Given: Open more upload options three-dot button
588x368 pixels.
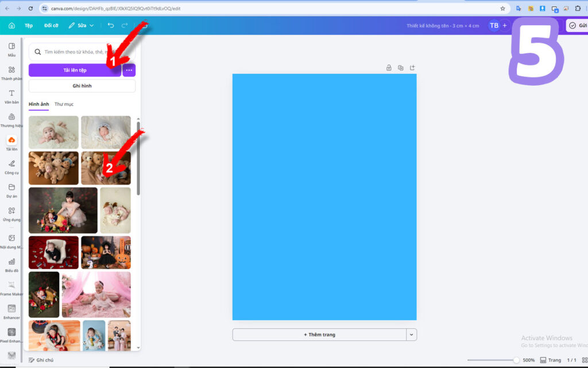Looking at the screenshot, I should coord(129,70).
